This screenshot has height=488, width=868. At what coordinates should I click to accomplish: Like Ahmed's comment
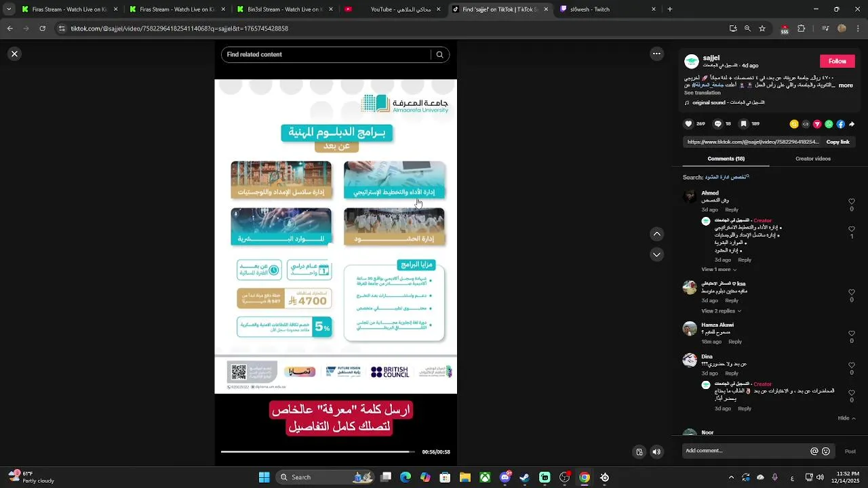852,201
